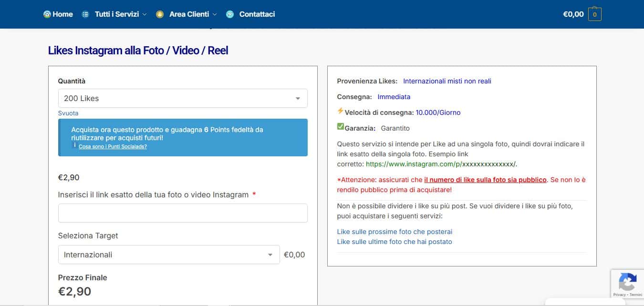644x306 pixels.
Task: Click the Instagram photo link input field
Action: coord(183,213)
